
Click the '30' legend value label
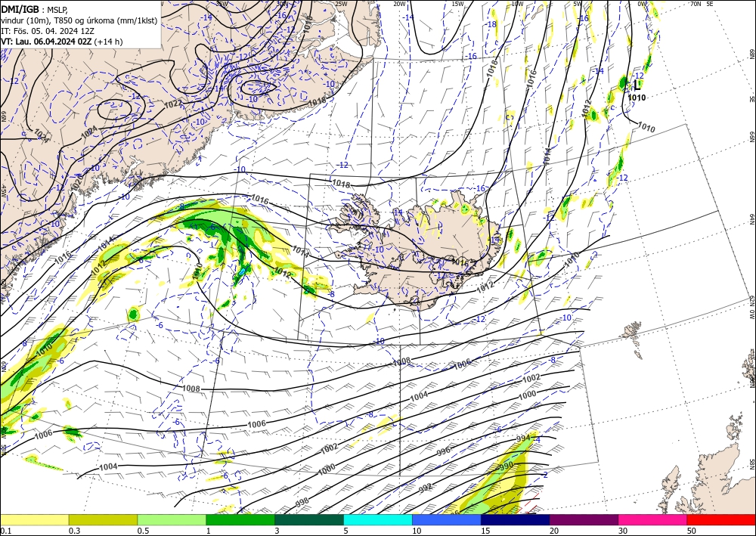[623, 531]
